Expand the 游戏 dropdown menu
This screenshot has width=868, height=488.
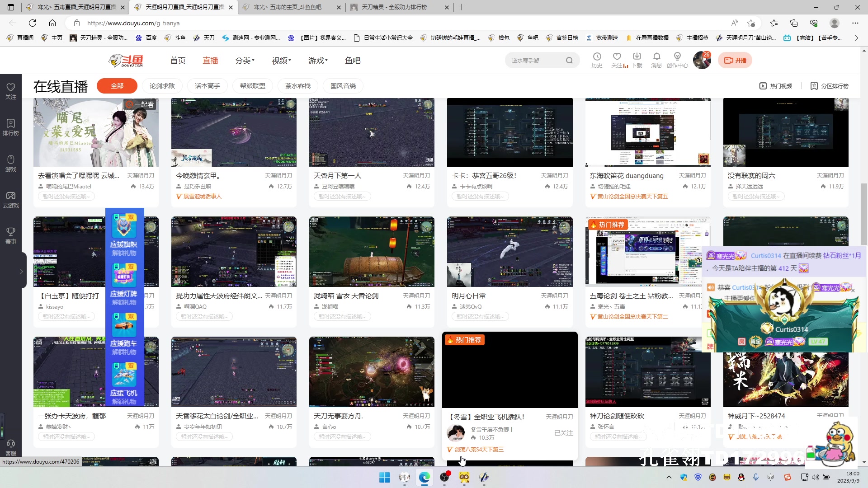point(318,61)
